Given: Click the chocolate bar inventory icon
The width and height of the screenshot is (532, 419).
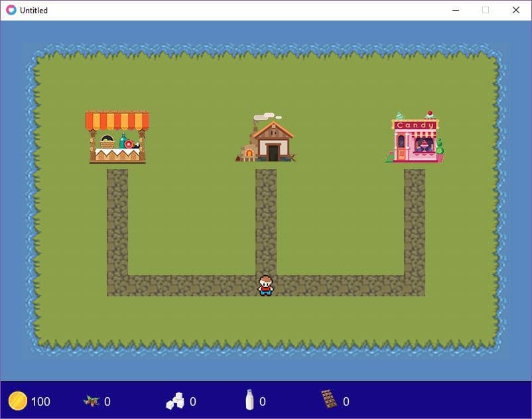Looking at the screenshot, I should (x=329, y=399).
